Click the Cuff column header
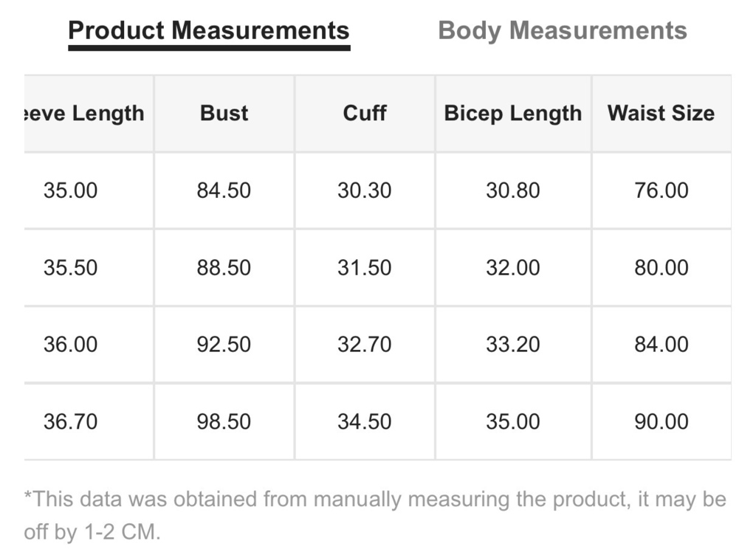The width and height of the screenshot is (756, 555). (365, 113)
